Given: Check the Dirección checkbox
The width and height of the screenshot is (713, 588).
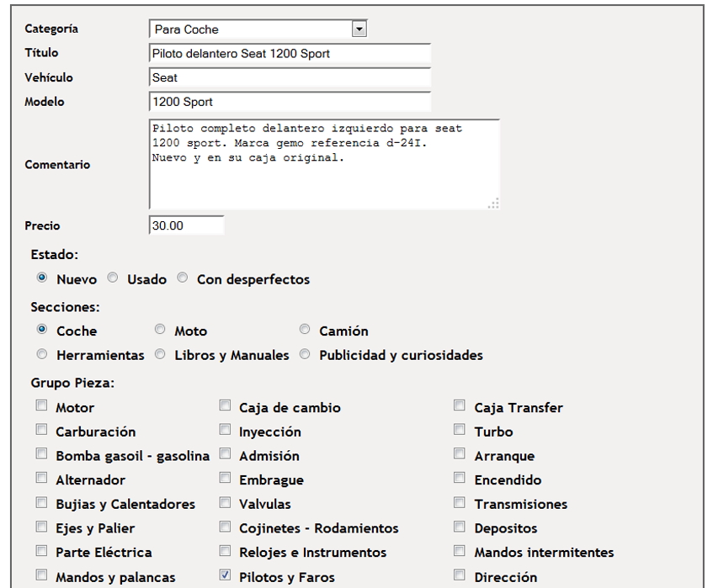Looking at the screenshot, I should click(459, 576).
